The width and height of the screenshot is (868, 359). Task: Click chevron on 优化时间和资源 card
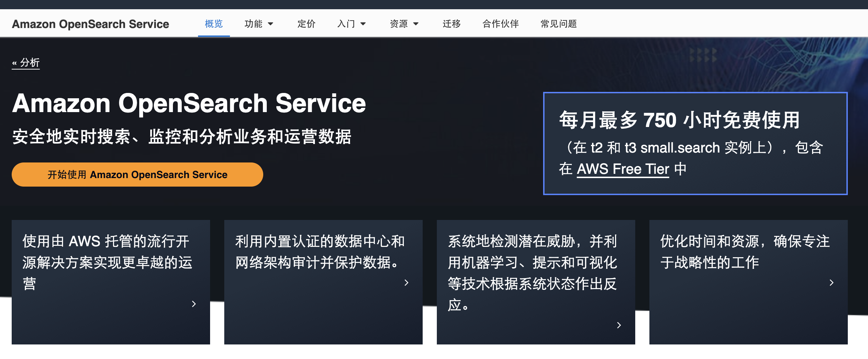[832, 283]
